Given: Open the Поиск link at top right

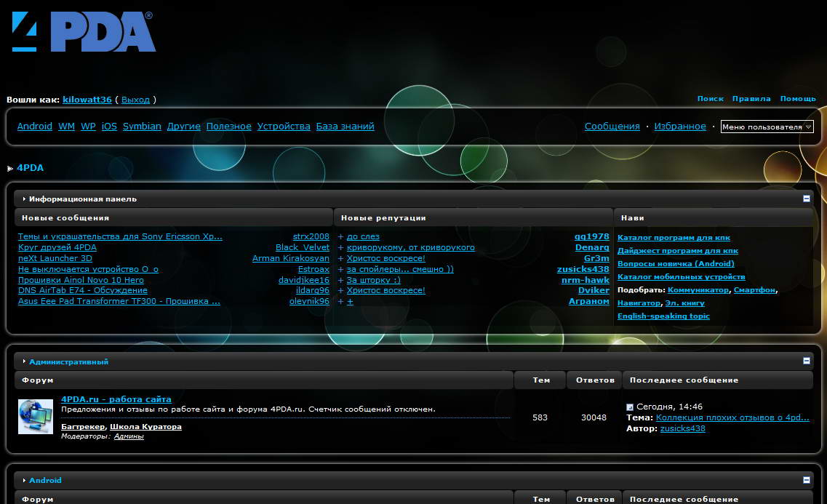Looking at the screenshot, I should point(710,99).
